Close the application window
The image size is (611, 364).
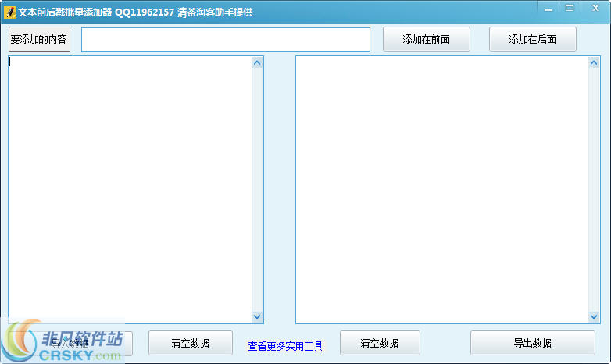[595, 8]
